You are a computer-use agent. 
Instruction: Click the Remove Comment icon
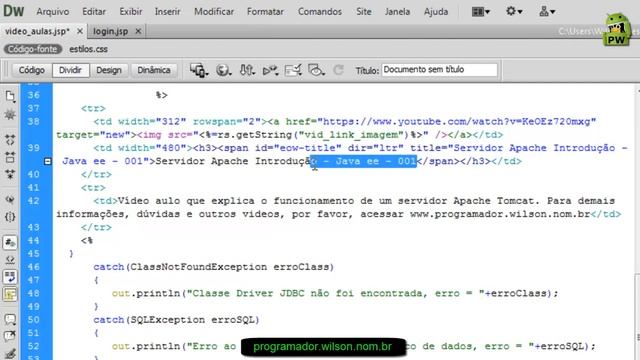10,336
